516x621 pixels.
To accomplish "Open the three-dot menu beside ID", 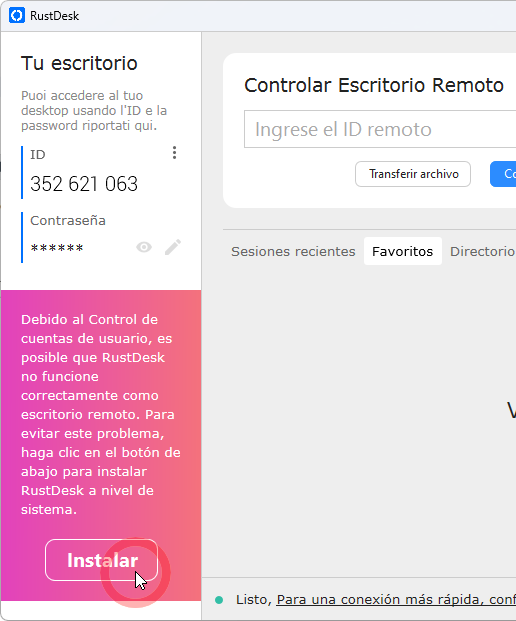I will click(174, 152).
